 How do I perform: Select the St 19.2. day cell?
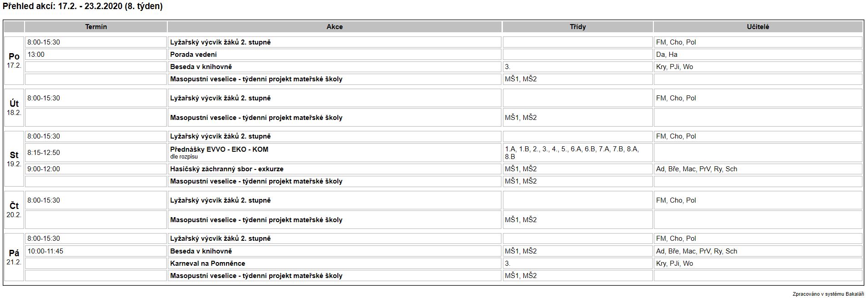14,159
